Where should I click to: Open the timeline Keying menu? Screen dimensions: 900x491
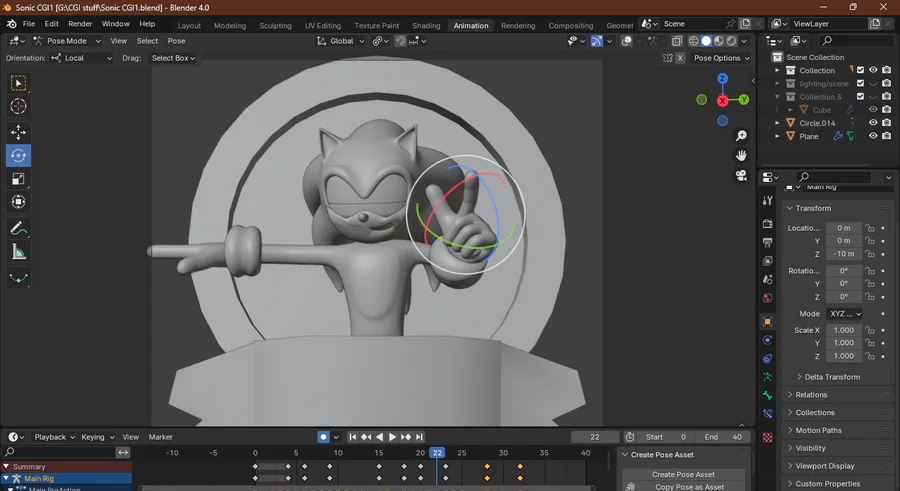pos(96,437)
